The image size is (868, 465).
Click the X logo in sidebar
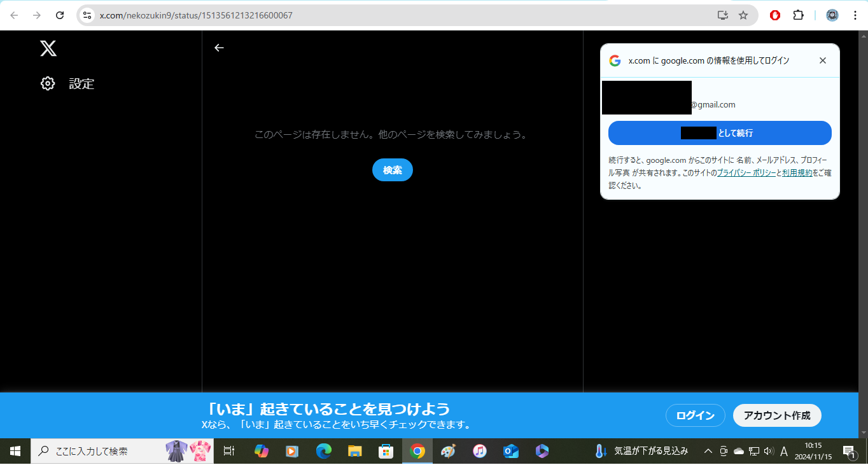pyautogui.click(x=48, y=48)
